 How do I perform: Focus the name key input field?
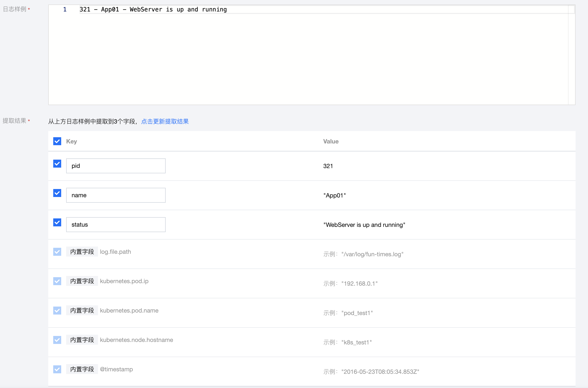click(116, 195)
